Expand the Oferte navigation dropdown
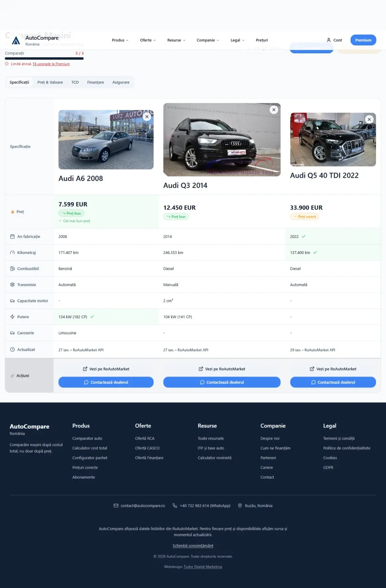The image size is (386, 588). pos(148,40)
